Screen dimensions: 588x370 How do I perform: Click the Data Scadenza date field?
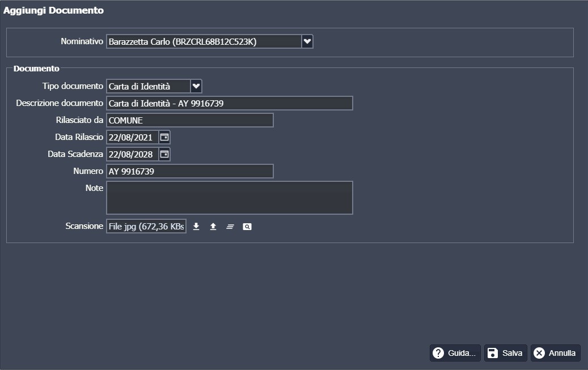click(x=132, y=154)
